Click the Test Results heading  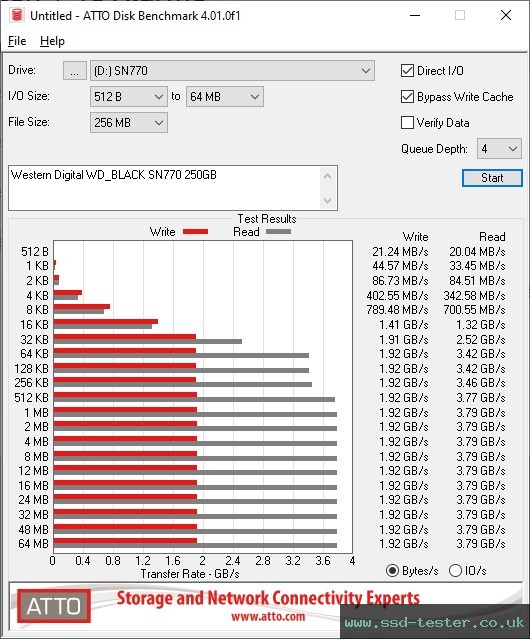coord(267,219)
